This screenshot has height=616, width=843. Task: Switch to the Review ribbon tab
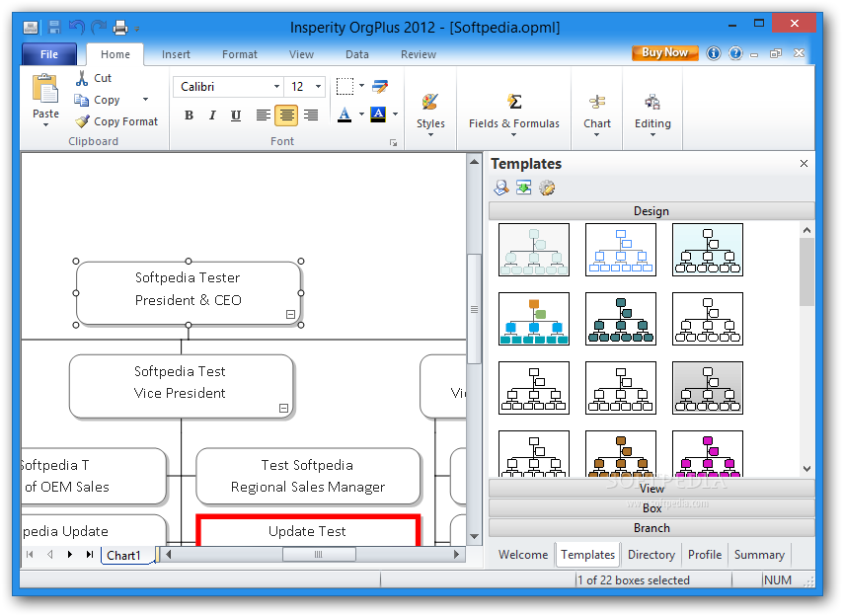419,54
